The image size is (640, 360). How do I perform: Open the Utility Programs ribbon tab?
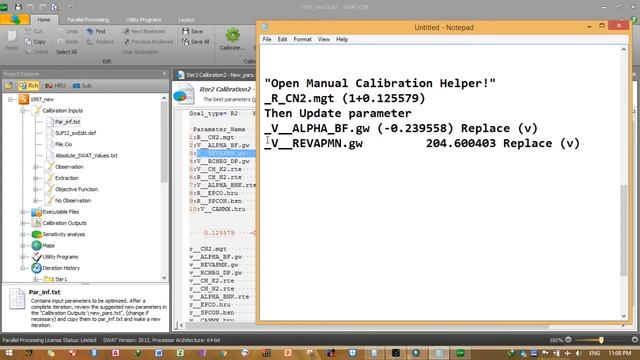click(x=144, y=20)
